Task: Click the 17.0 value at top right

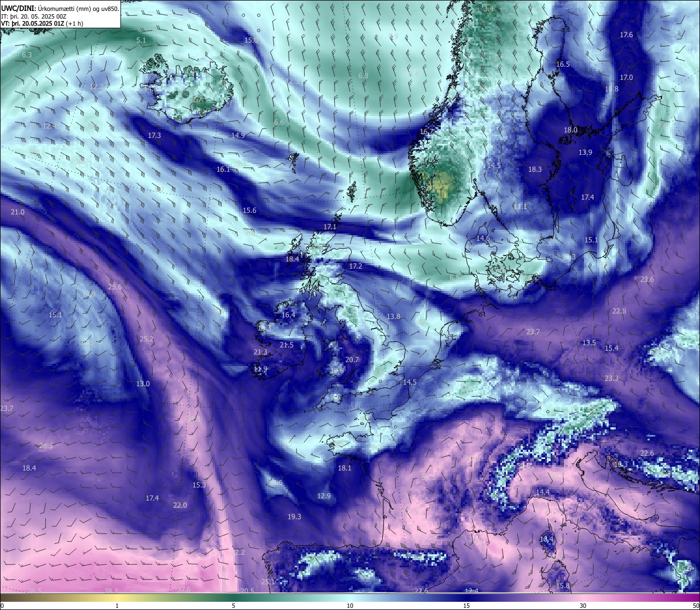Action: click(626, 78)
